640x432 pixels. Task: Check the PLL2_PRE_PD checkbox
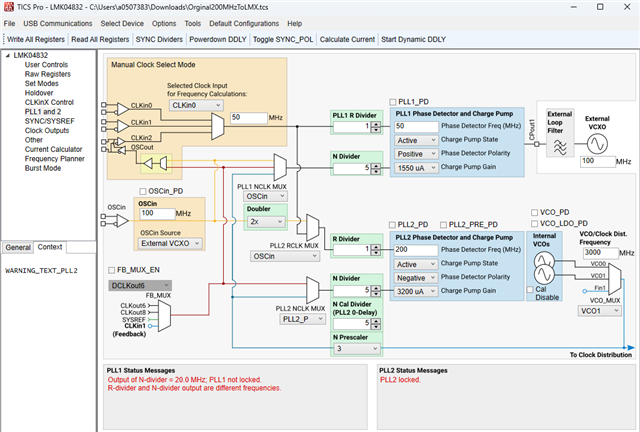444,225
